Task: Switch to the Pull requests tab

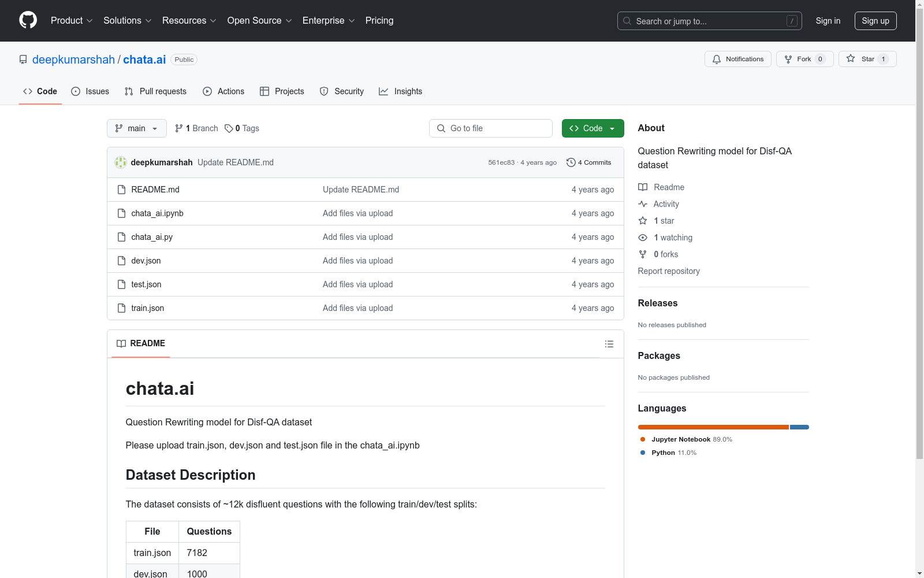Action: tap(155, 91)
